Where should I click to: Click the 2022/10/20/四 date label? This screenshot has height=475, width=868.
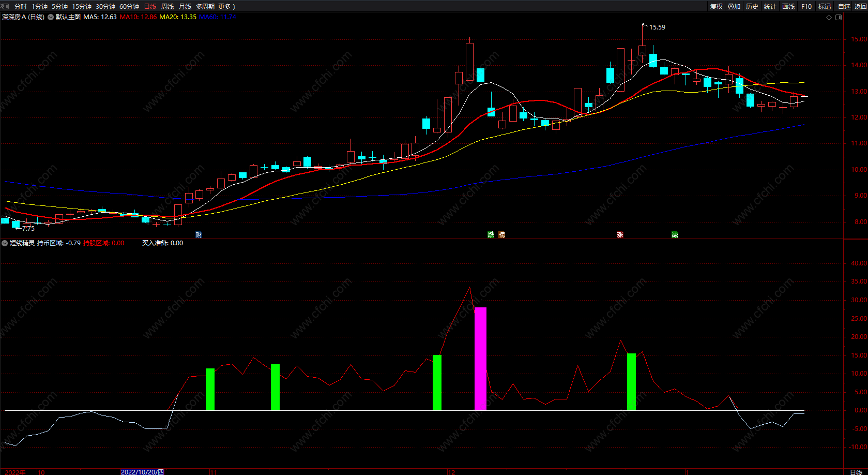pyautogui.click(x=143, y=472)
